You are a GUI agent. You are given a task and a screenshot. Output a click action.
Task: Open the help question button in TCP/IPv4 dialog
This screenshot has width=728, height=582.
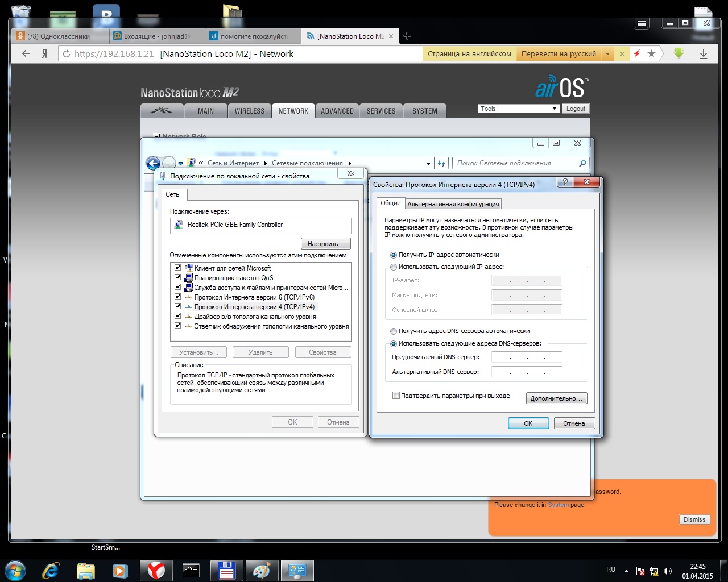click(565, 182)
